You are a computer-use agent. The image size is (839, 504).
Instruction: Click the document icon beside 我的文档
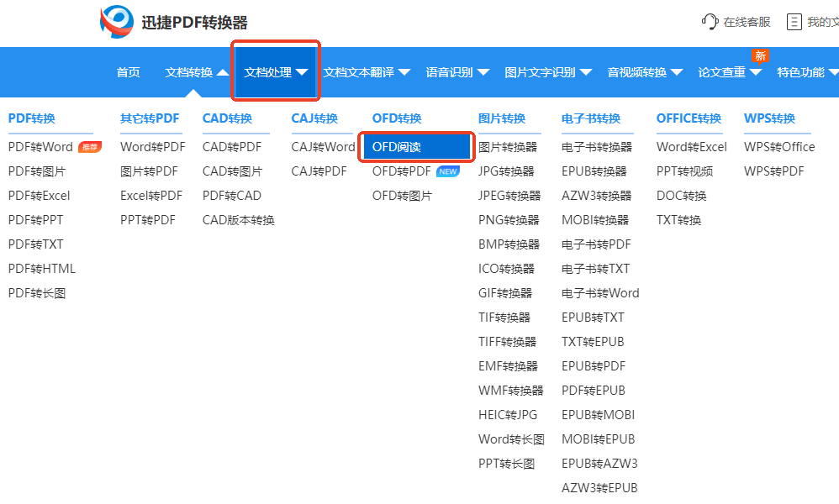[794, 22]
